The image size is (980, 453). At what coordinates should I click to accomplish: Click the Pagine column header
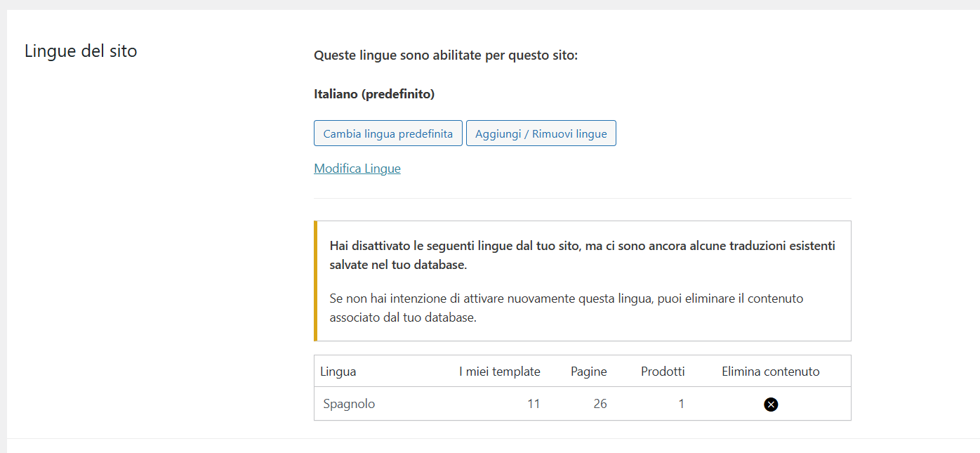(x=588, y=372)
